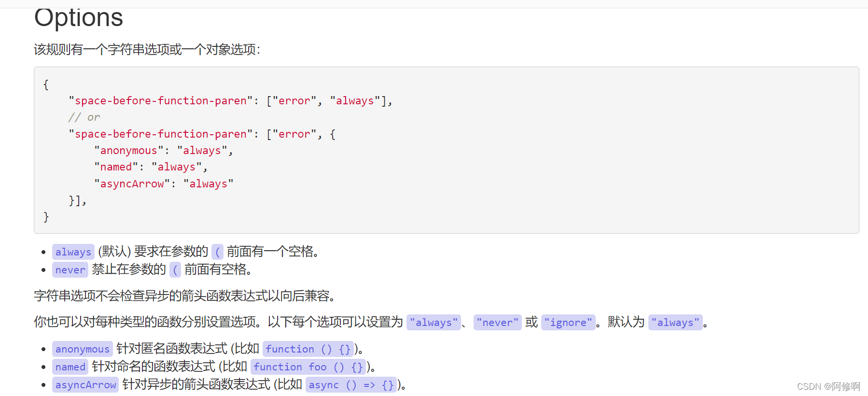Click the always inline code tag in bullet list

(x=73, y=252)
